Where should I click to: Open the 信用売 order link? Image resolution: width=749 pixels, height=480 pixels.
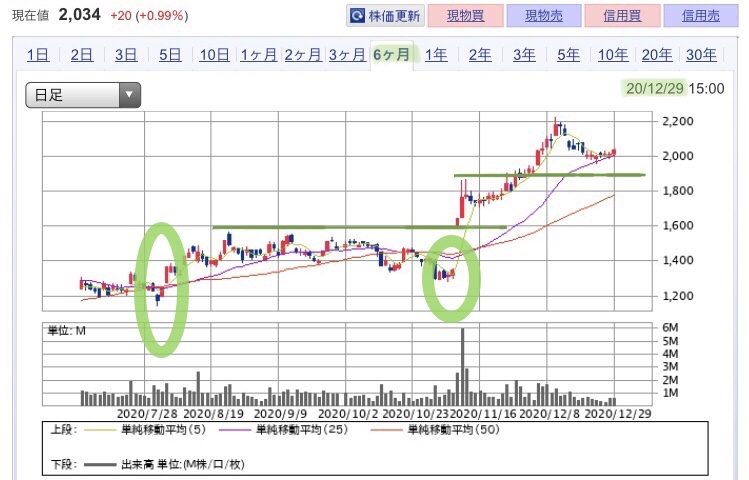701,16
